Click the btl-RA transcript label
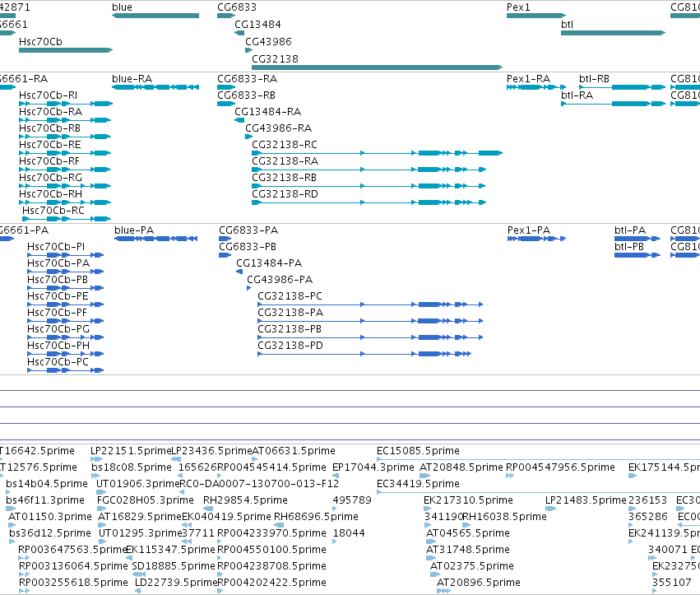The height and width of the screenshot is (595, 700). (x=577, y=95)
